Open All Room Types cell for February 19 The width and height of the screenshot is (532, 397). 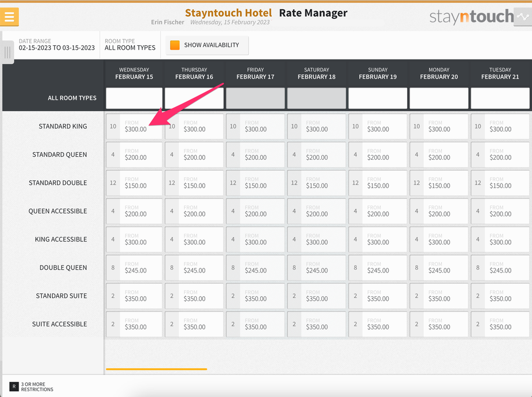point(378,98)
